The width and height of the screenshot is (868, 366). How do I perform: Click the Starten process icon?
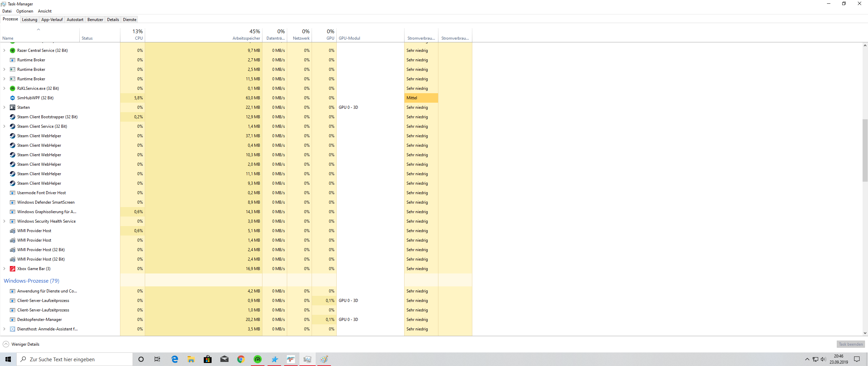13,107
